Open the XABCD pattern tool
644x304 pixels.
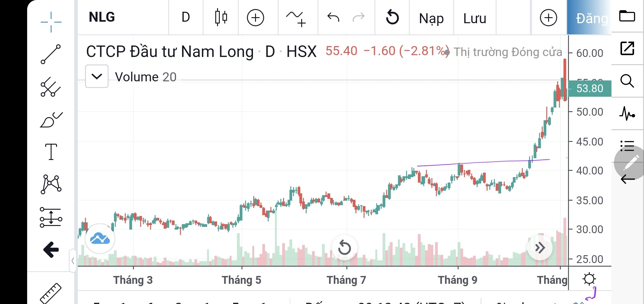51,184
